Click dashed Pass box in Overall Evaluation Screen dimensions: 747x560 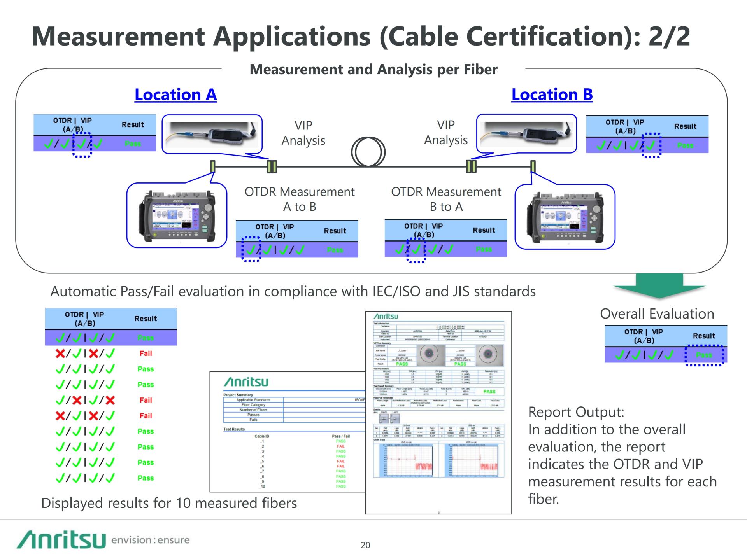[x=704, y=355]
